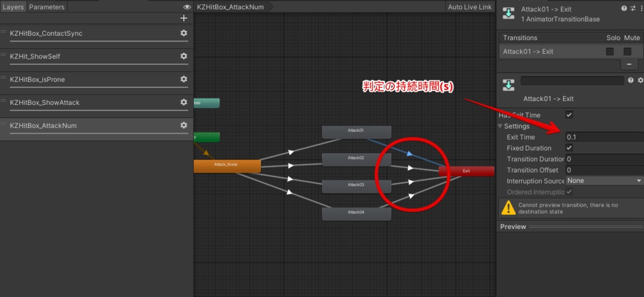This screenshot has height=297, width=644.
Task: Toggle the Mute checkbox for Attack01 -> Exit
Action: point(627,51)
